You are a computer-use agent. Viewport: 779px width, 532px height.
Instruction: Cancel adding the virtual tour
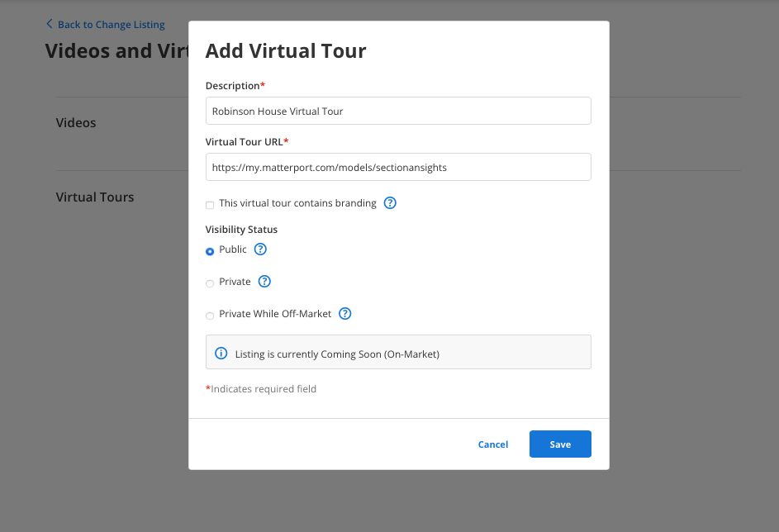coord(493,444)
